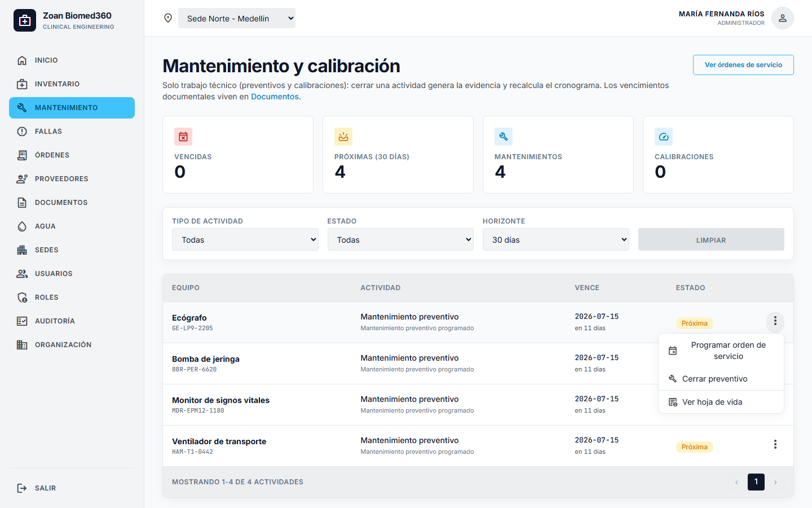Click the Zoan Biomed360 logo icon
This screenshot has width=812, height=508.
pos(25,20)
